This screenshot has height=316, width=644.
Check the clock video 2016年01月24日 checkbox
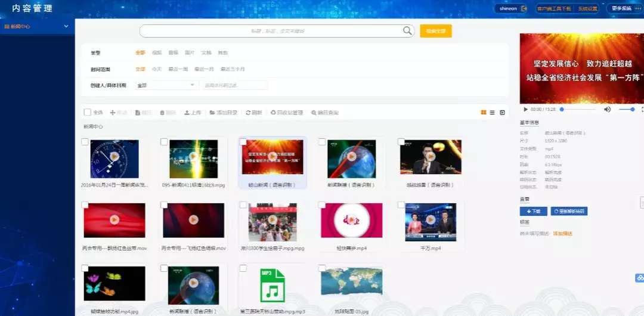pos(85,142)
